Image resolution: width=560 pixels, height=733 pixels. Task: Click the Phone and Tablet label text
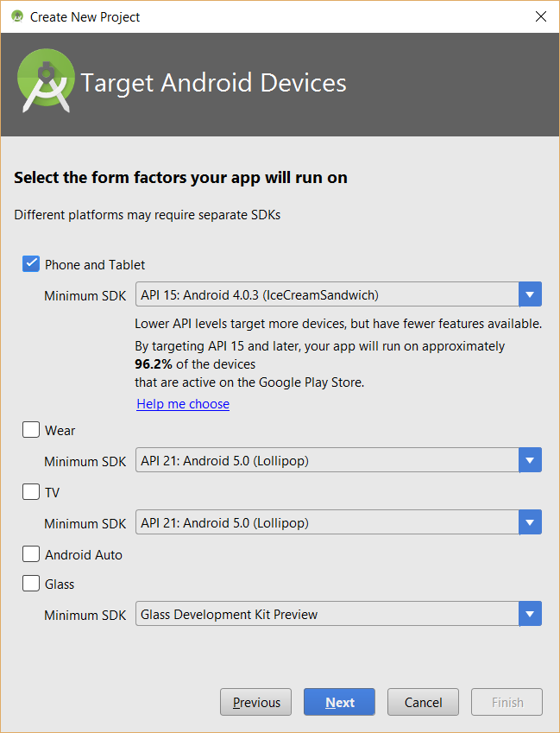[95, 265]
